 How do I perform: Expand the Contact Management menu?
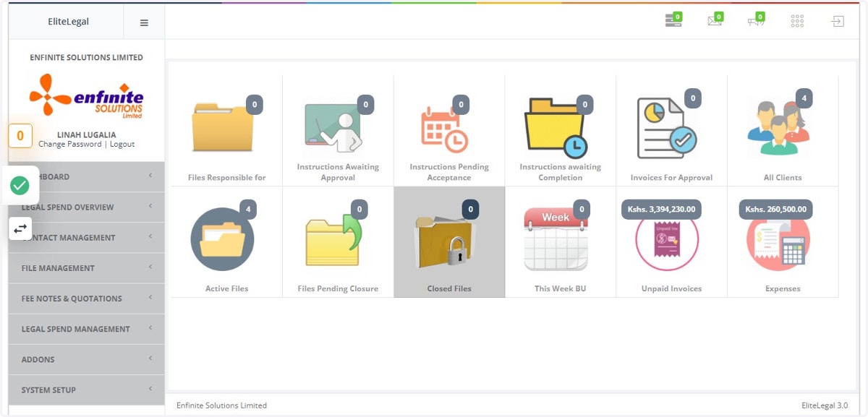pyautogui.click(x=87, y=238)
